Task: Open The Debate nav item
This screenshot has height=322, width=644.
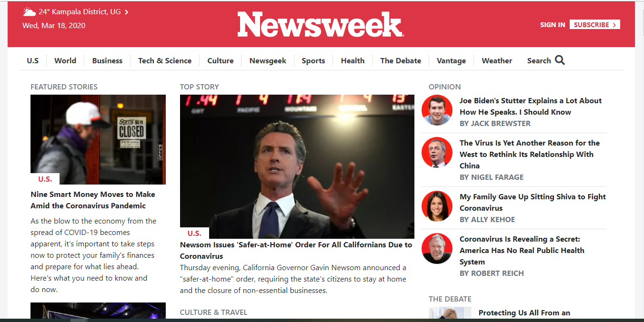Action: coord(401,60)
